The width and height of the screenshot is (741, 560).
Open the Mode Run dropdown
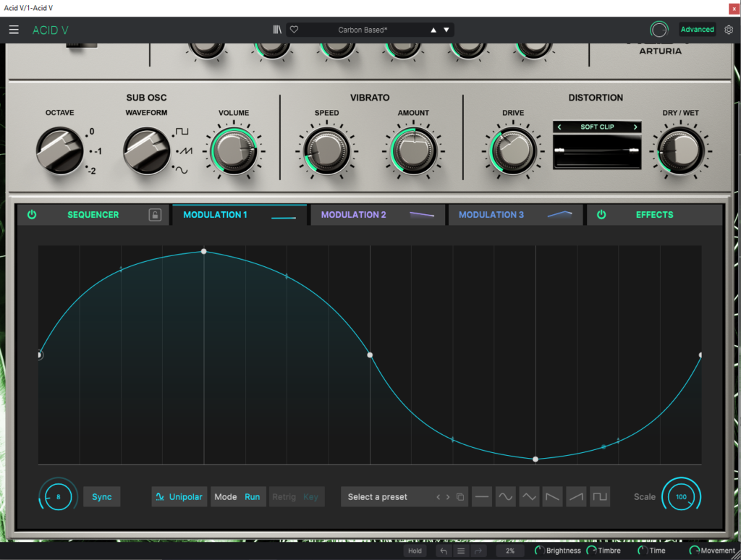click(237, 497)
